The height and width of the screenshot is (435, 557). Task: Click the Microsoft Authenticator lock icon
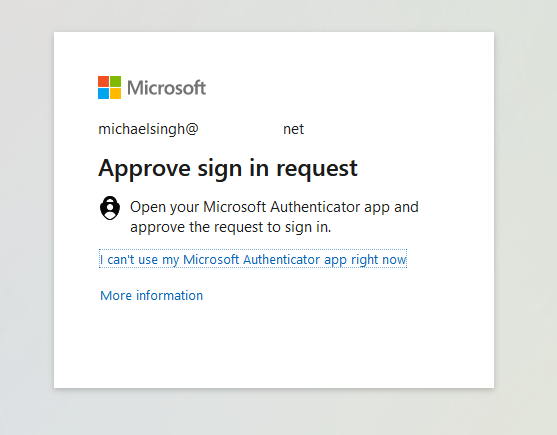[110, 208]
